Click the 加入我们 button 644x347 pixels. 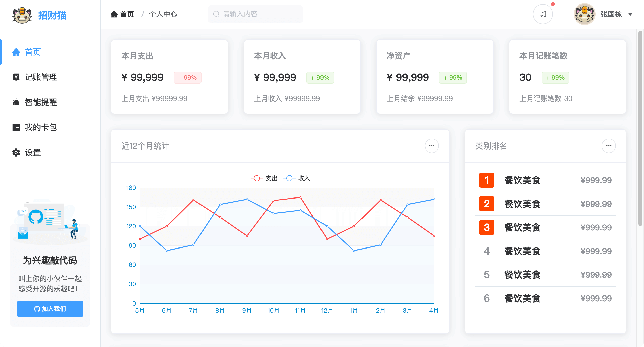click(50, 309)
